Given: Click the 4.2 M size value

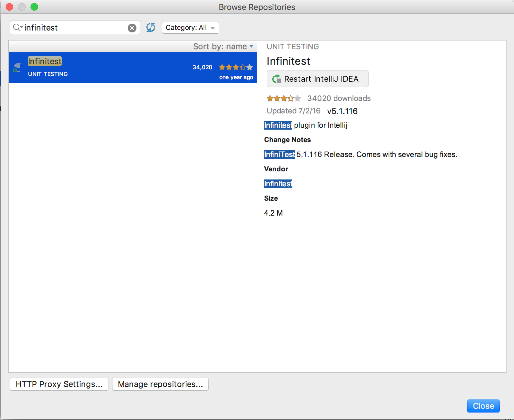Looking at the screenshot, I should point(274,213).
